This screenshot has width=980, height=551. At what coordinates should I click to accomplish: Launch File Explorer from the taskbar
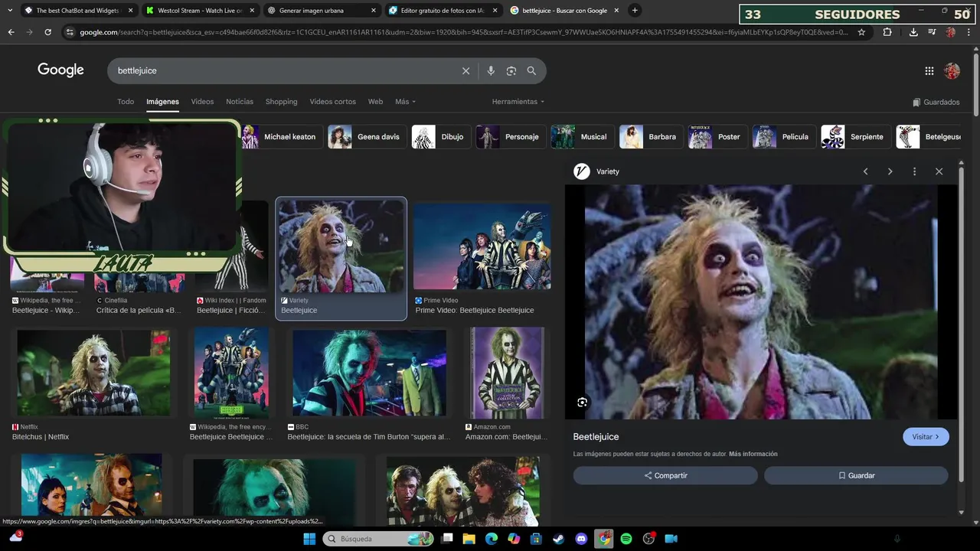click(x=469, y=539)
